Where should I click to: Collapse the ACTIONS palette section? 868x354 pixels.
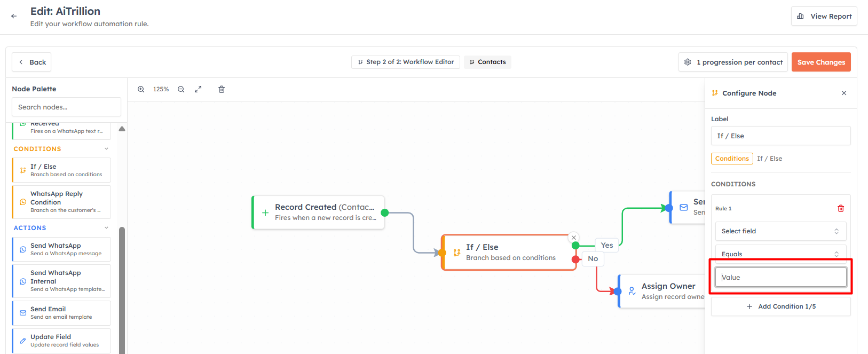tap(106, 228)
